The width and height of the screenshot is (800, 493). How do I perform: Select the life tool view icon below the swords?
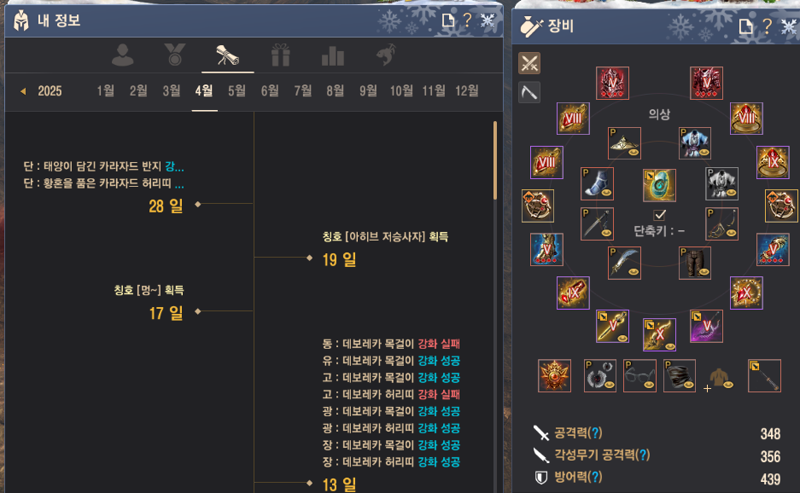529,92
